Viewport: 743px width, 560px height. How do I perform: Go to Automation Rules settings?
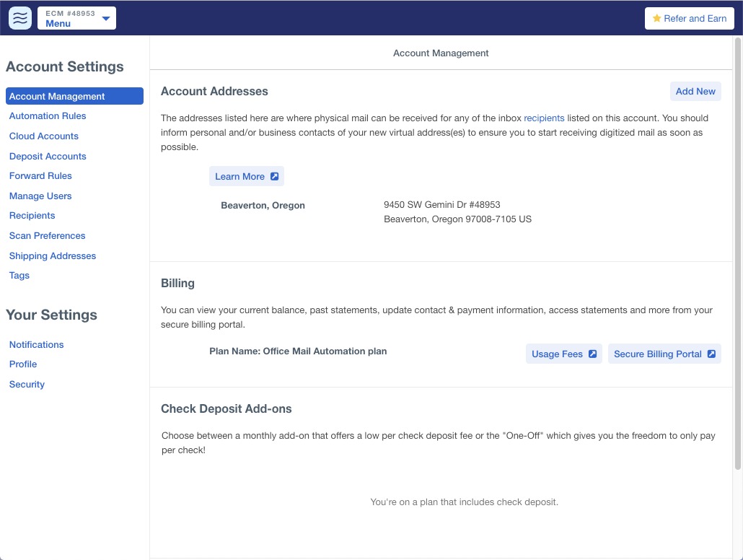[x=48, y=115]
